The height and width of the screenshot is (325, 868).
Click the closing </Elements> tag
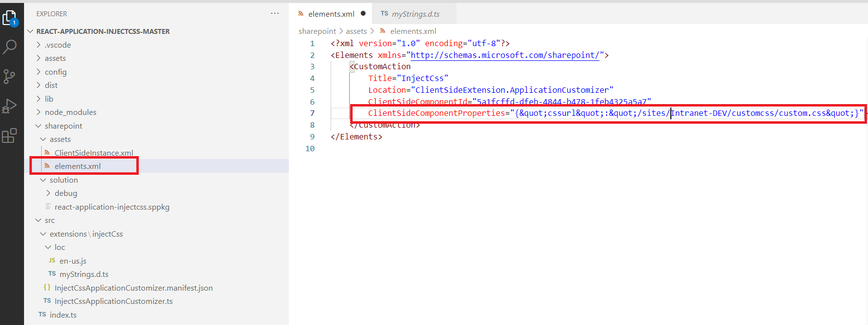[356, 137]
